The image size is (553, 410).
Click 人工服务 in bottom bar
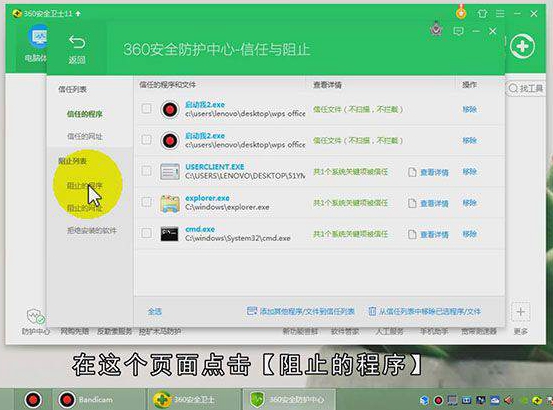pos(389,331)
